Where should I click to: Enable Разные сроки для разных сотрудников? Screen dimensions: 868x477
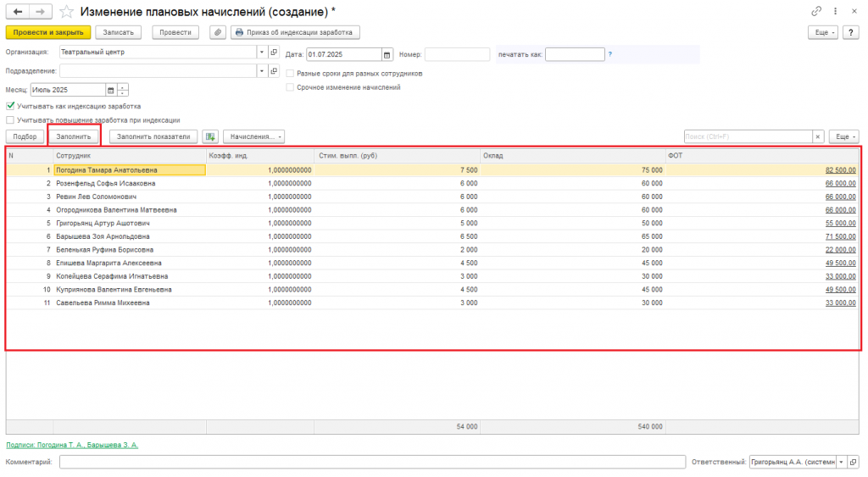tap(290, 73)
